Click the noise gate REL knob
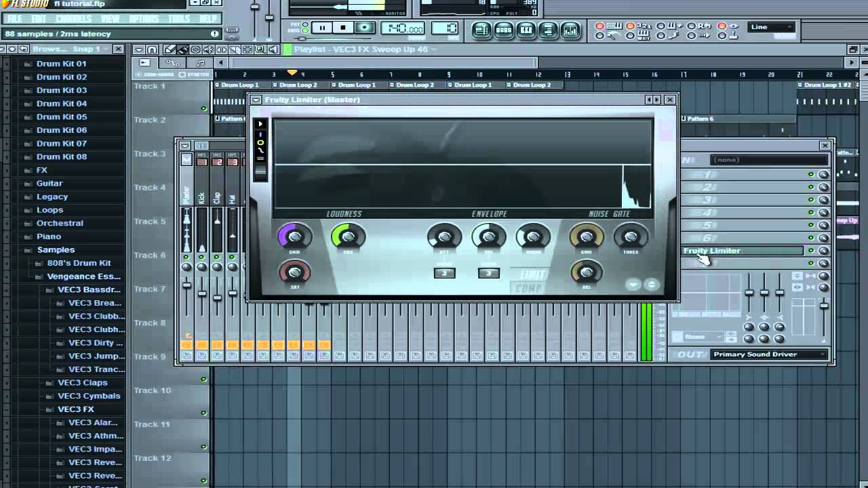This screenshot has height=488, width=868. click(x=587, y=272)
